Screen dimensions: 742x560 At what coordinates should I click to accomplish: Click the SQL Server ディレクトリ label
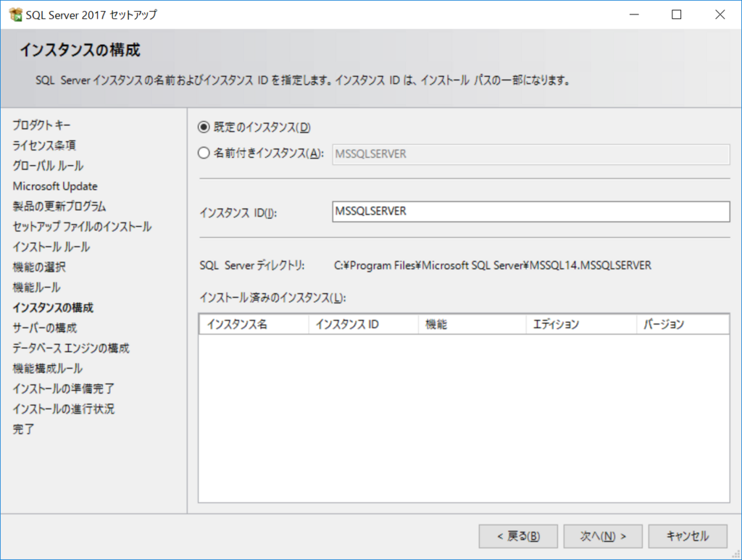click(x=251, y=266)
